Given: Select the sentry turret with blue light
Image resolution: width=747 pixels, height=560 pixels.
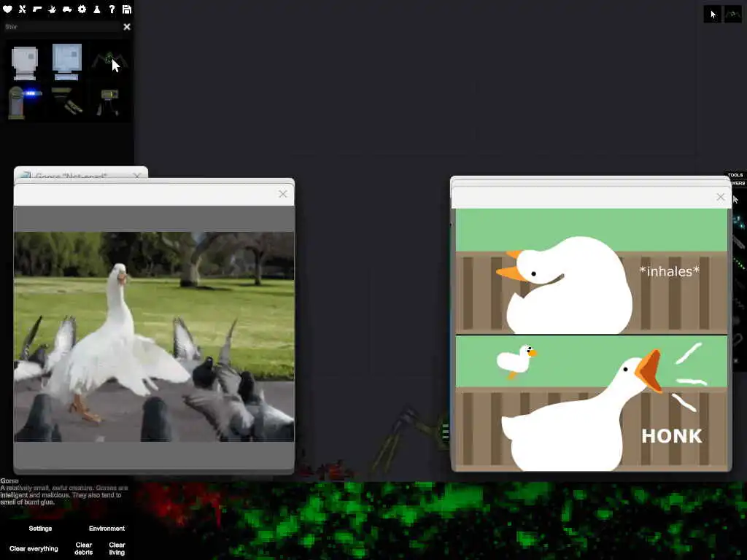Looking at the screenshot, I should 24,102.
